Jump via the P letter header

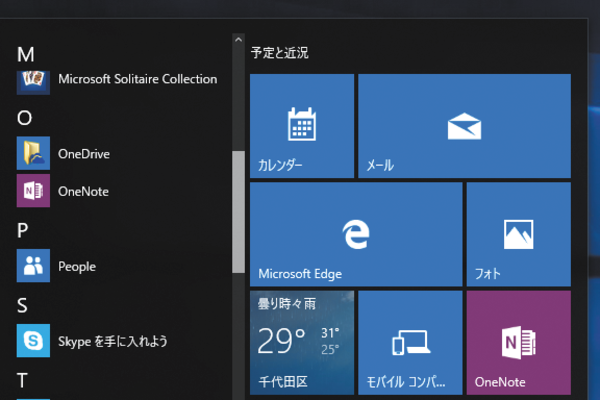click(x=23, y=230)
